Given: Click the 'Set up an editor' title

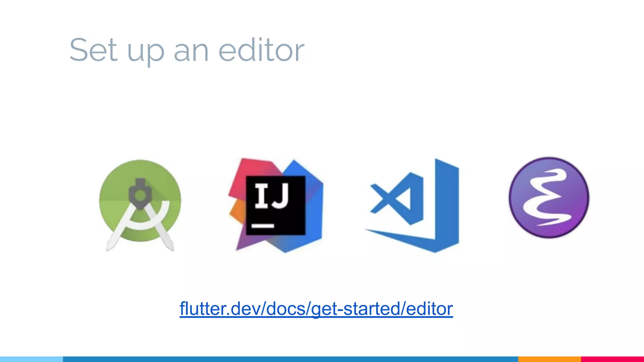Looking at the screenshot, I should [187, 51].
